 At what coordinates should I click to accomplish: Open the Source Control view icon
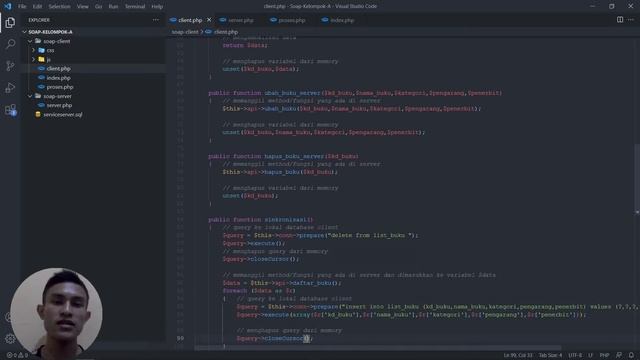(x=10, y=66)
